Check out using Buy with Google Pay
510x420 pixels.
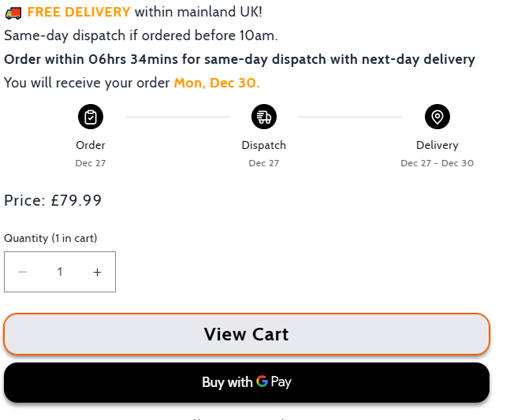(247, 382)
